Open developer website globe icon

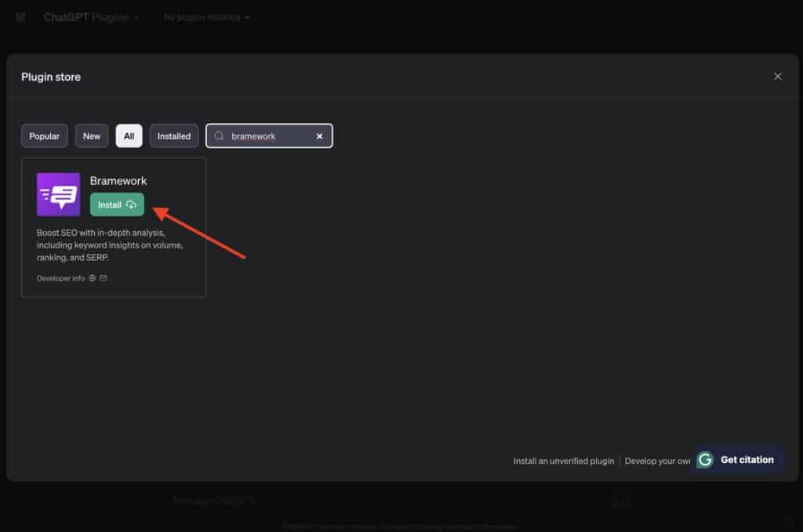[x=93, y=278]
